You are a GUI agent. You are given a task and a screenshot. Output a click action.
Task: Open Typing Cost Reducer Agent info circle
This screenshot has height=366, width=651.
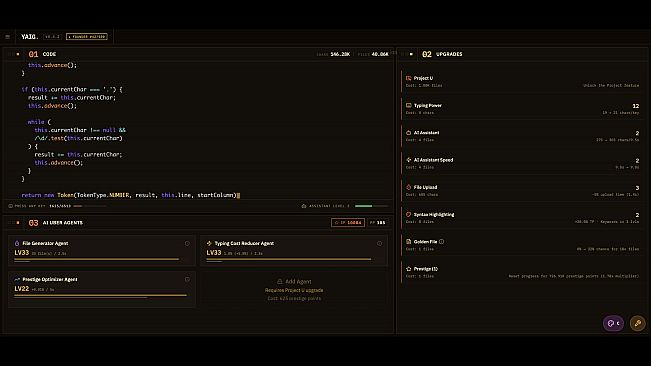click(379, 244)
